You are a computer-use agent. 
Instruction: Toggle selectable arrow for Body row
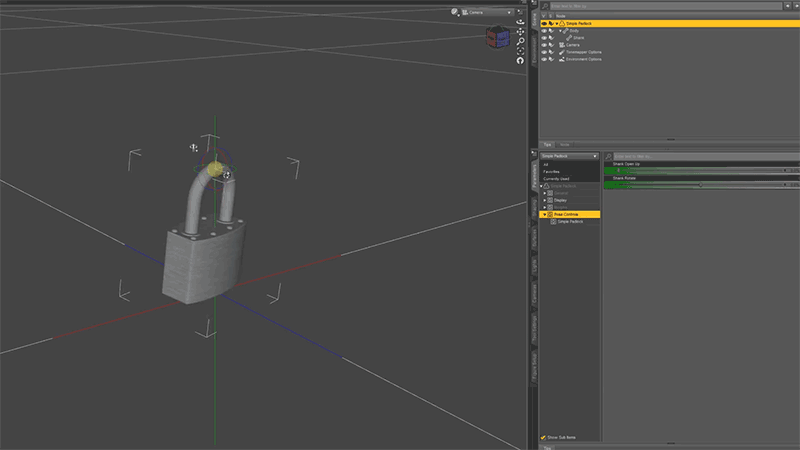click(x=551, y=31)
